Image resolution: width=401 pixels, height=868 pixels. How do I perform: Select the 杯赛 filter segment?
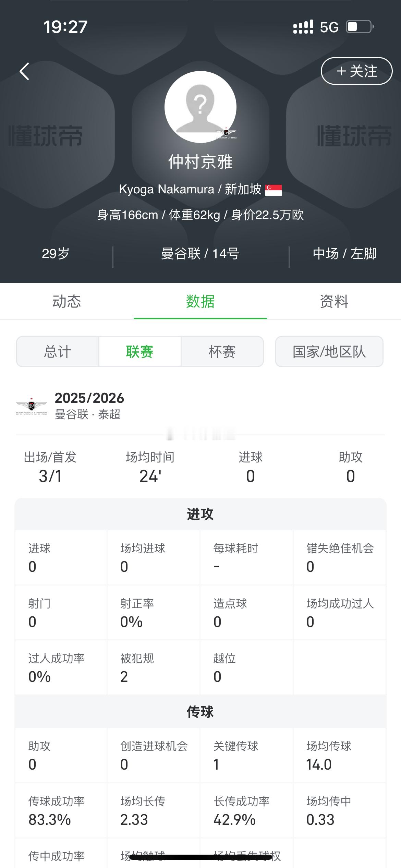click(x=222, y=352)
